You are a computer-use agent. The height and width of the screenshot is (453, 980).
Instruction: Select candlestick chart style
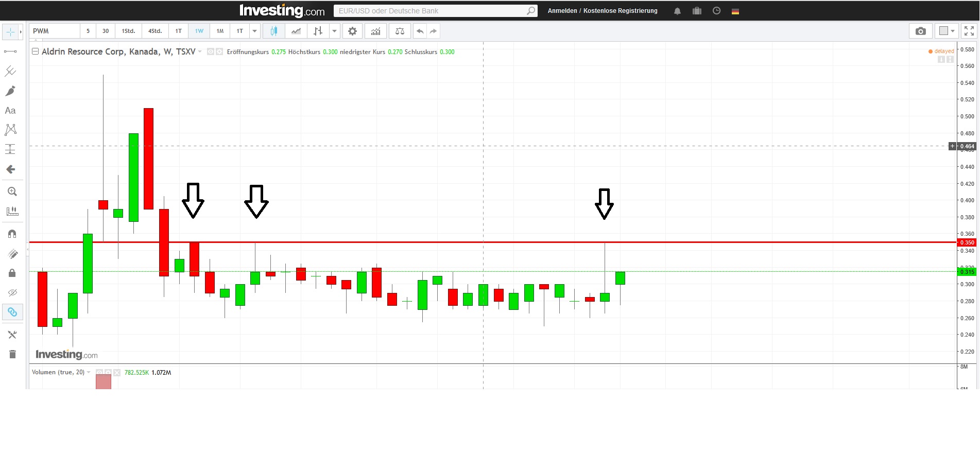click(274, 31)
